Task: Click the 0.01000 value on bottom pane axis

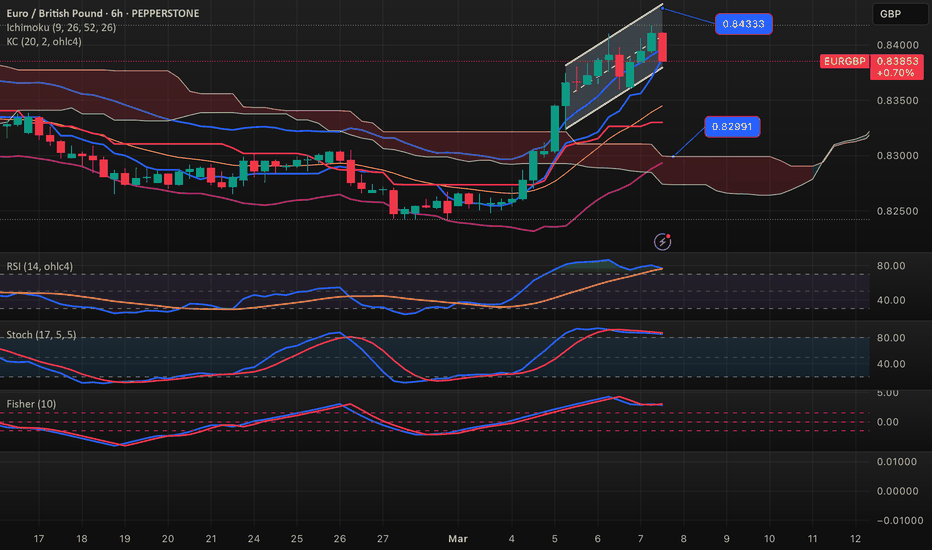Action: (897, 462)
